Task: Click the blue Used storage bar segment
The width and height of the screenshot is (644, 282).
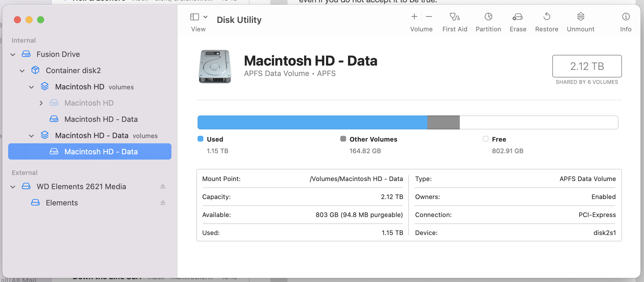Action: 312,122
